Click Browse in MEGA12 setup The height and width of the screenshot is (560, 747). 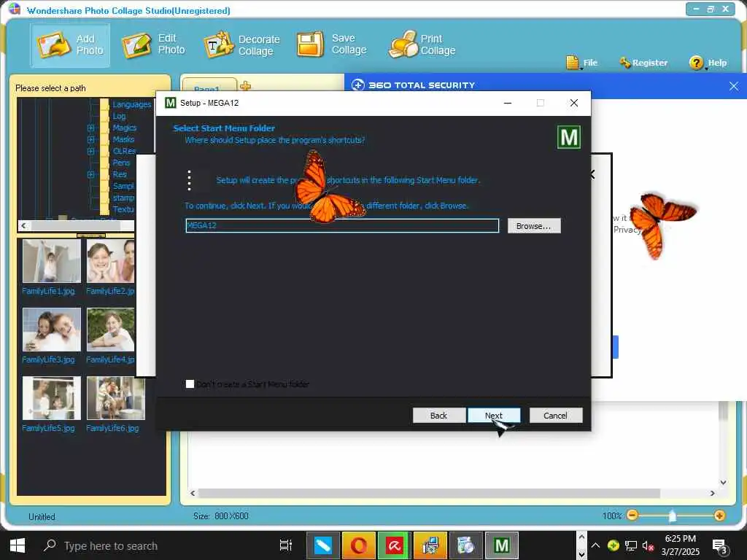click(x=534, y=226)
